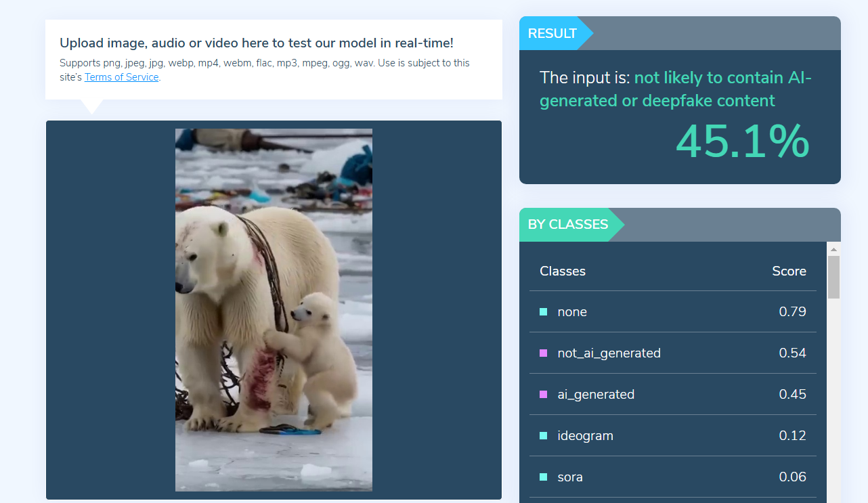Click the uploaded polar bear image preview
This screenshot has height=503, width=868.
click(274, 309)
